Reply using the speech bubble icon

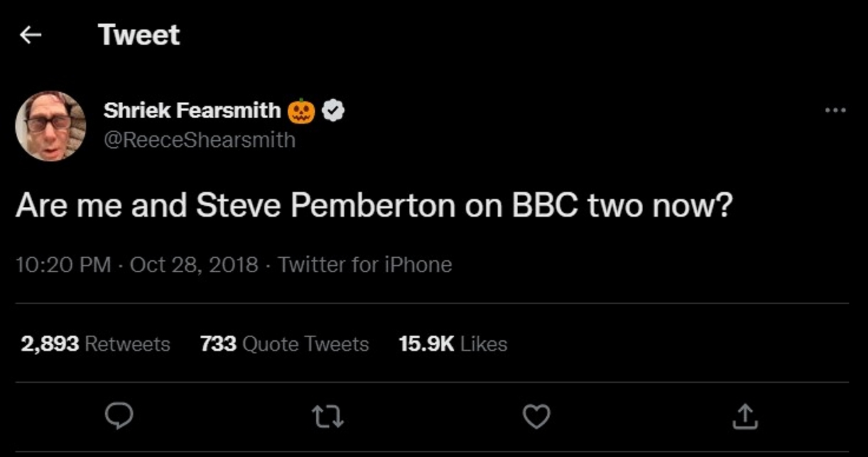[x=119, y=417]
